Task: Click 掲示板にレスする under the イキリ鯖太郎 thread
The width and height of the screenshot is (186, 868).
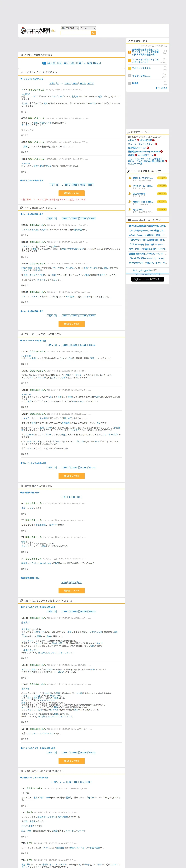Action: pyautogui.click(x=72, y=324)
